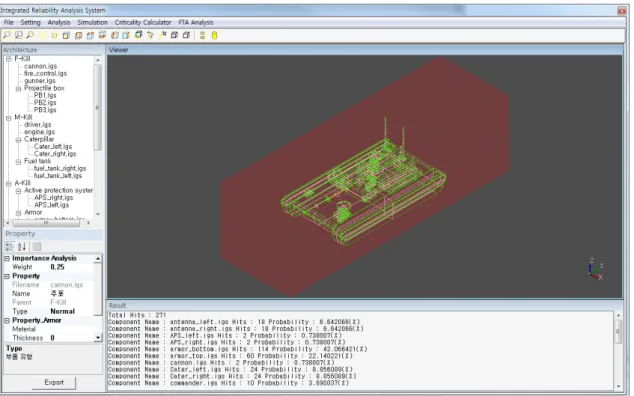Open the Simulation menu
This screenshot has width=634, height=396.
(x=92, y=22)
